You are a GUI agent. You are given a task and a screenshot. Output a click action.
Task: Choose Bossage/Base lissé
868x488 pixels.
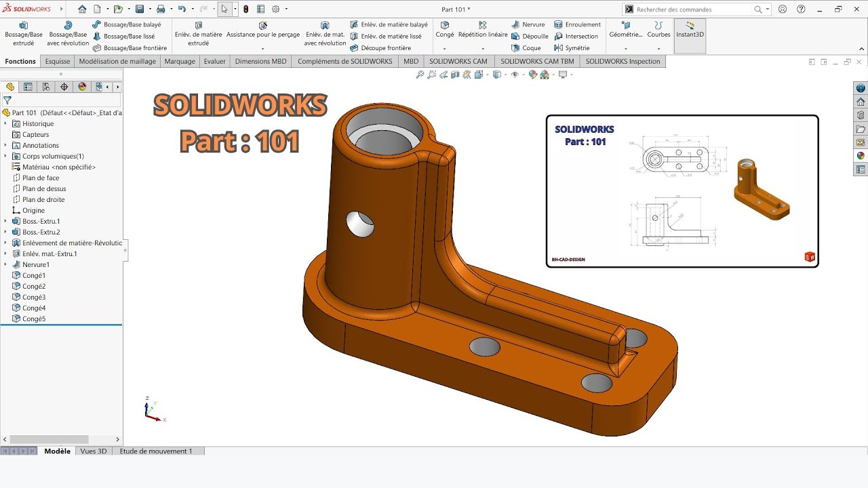[x=123, y=37]
